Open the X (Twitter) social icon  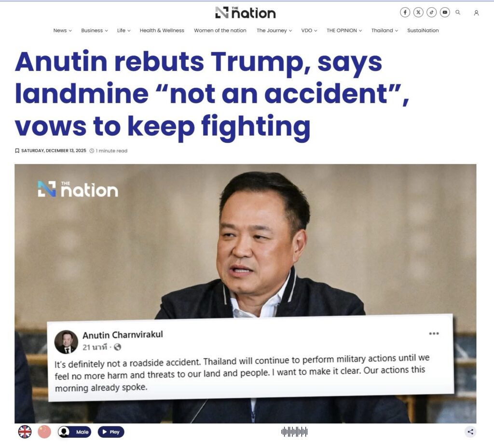coord(418,12)
